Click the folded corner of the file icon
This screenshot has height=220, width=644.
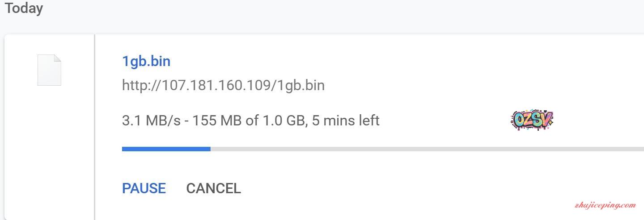(57, 58)
